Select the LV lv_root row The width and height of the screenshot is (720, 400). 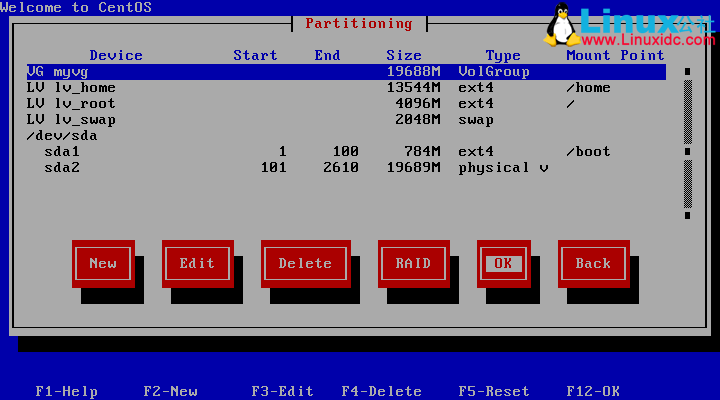tap(346, 104)
